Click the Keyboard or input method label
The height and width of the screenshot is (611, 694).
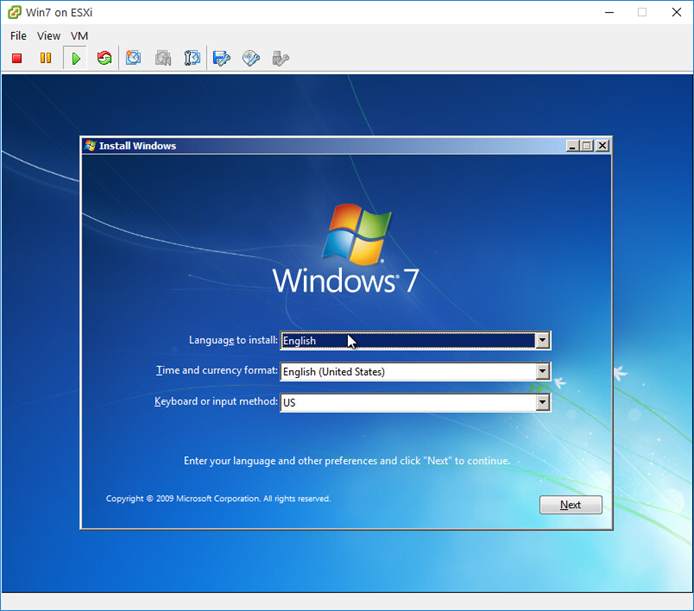[216, 402]
